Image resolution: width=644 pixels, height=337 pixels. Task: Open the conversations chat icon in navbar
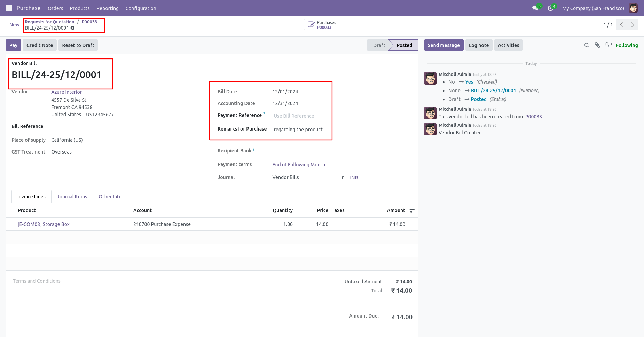click(x=535, y=8)
